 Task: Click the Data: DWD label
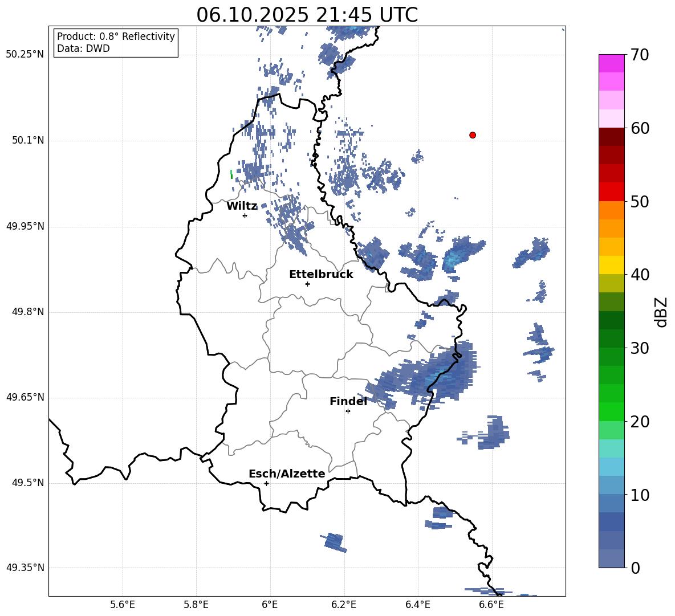[x=83, y=48]
